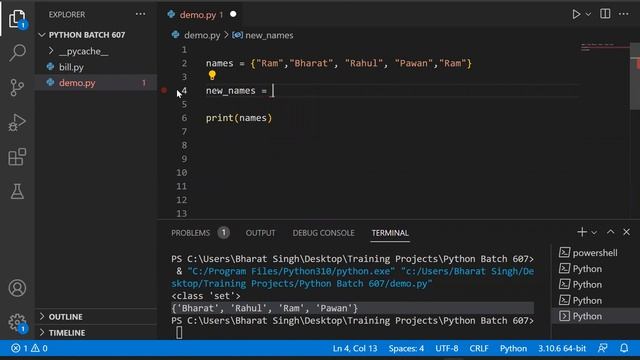Change line ending via CRLF

(479, 348)
